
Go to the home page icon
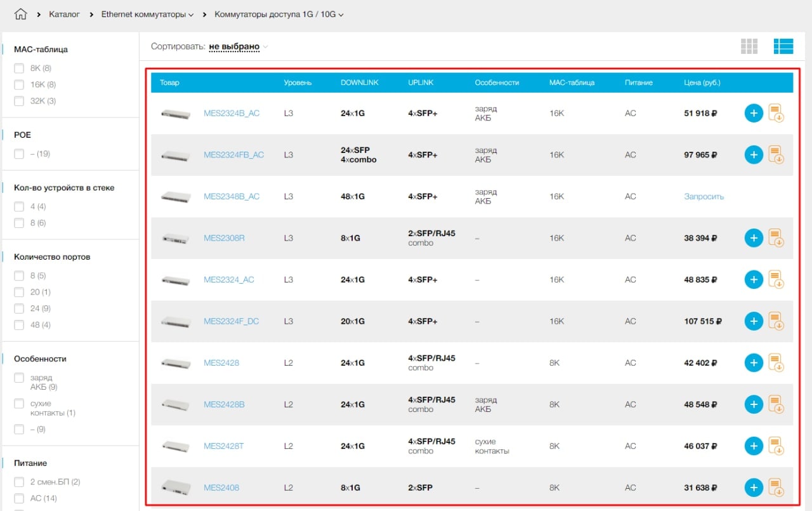pos(21,14)
